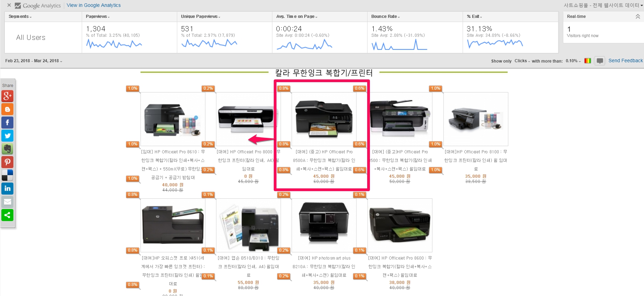
Task: Share page via Google Plus icon
Action: [x=8, y=96]
